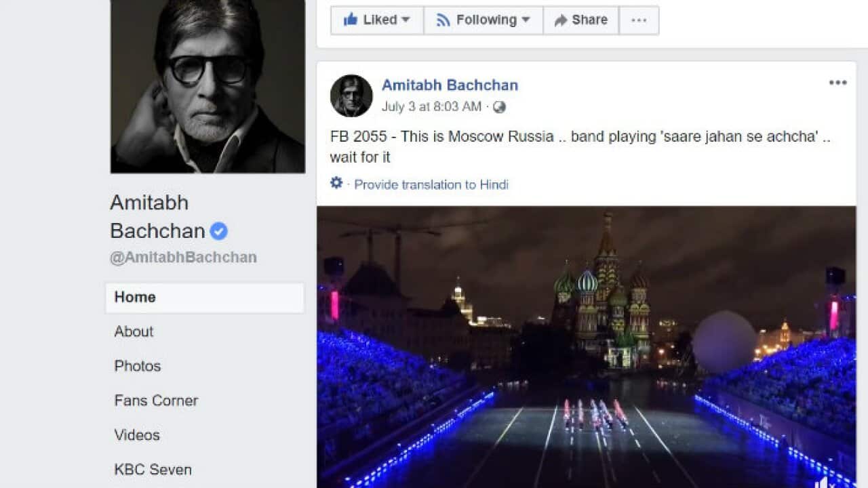
Task: Select Fans Corner in the sidebar
Action: (156, 401)
